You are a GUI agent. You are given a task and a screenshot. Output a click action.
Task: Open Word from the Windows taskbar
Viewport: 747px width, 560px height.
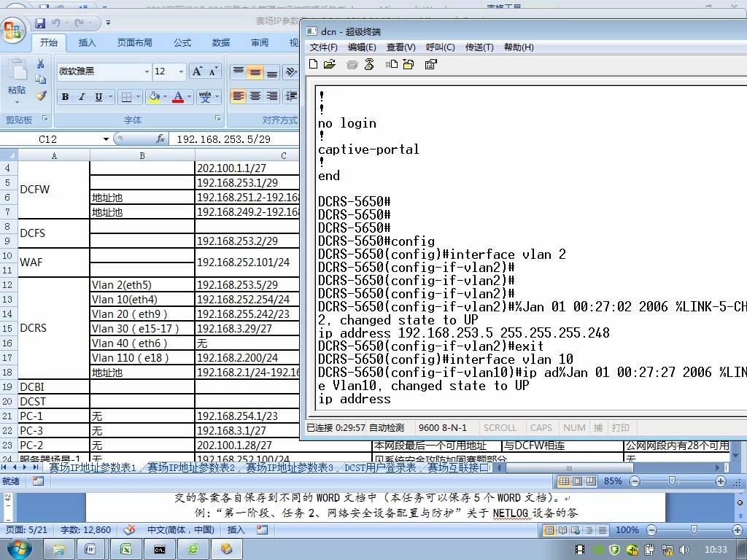pyautogui.click(x=91, y=549)
